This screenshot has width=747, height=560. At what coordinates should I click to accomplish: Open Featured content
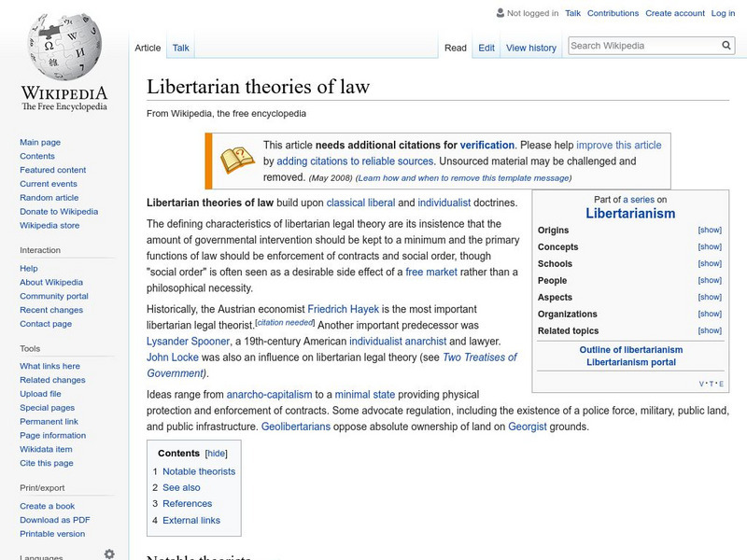pos(53,170)
